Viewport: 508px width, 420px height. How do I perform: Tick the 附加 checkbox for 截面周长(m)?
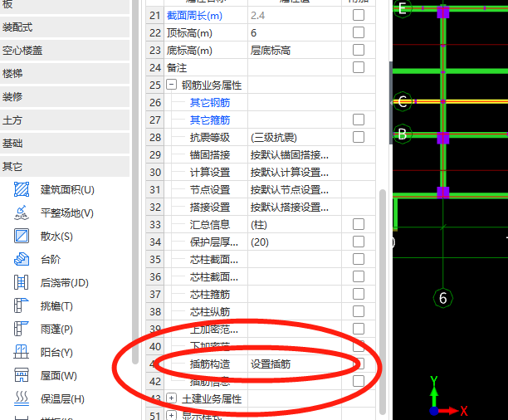(359, 15)
